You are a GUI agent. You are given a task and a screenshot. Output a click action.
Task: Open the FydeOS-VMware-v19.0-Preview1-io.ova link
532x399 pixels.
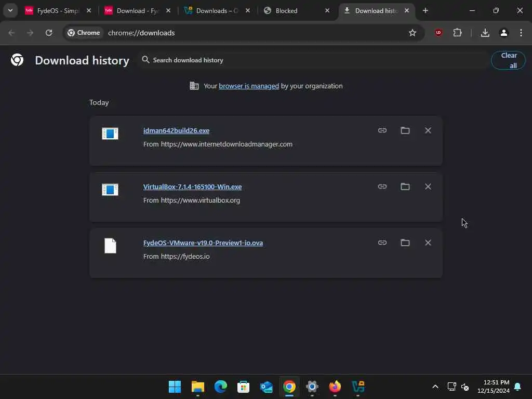[203, 243]
